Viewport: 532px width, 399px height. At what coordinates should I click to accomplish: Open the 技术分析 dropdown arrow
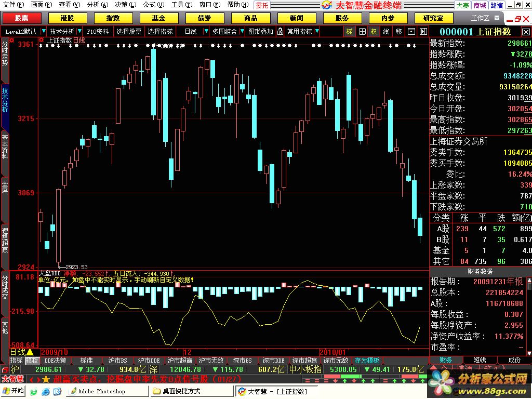point(79,31)
